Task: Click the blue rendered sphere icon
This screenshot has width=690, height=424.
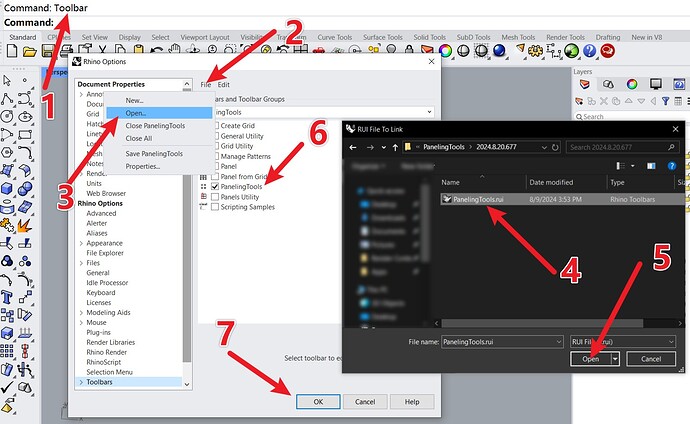Action: tap(499, 51)
